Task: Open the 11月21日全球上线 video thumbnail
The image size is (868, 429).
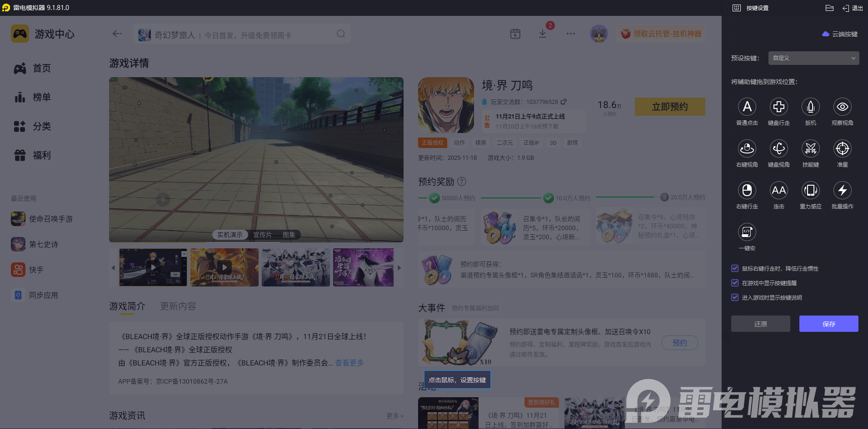Action: (x=224, y=267)
